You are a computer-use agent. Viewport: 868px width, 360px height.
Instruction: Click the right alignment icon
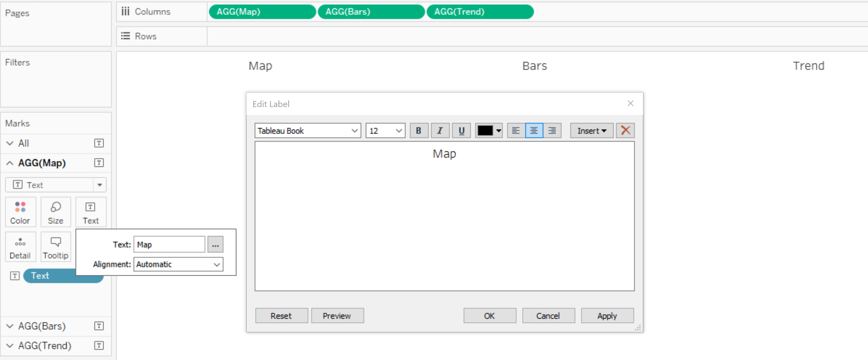[x=552, y=131]
